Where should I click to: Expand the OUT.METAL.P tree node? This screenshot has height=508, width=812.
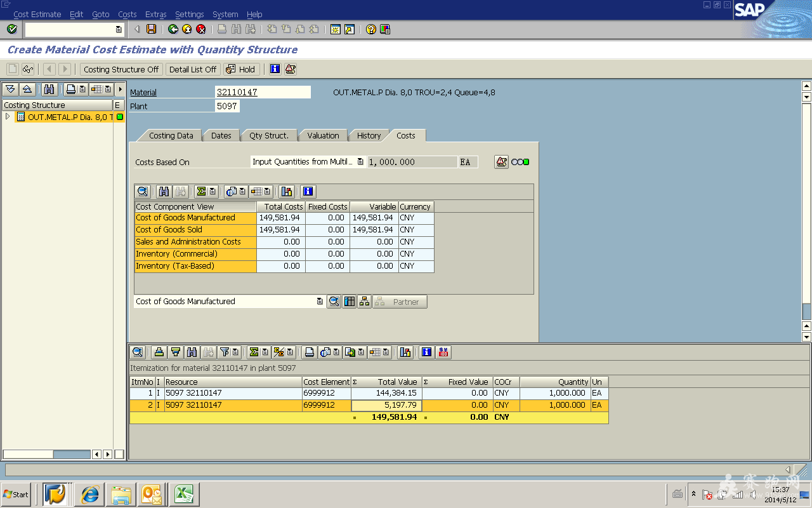[8, 117]
